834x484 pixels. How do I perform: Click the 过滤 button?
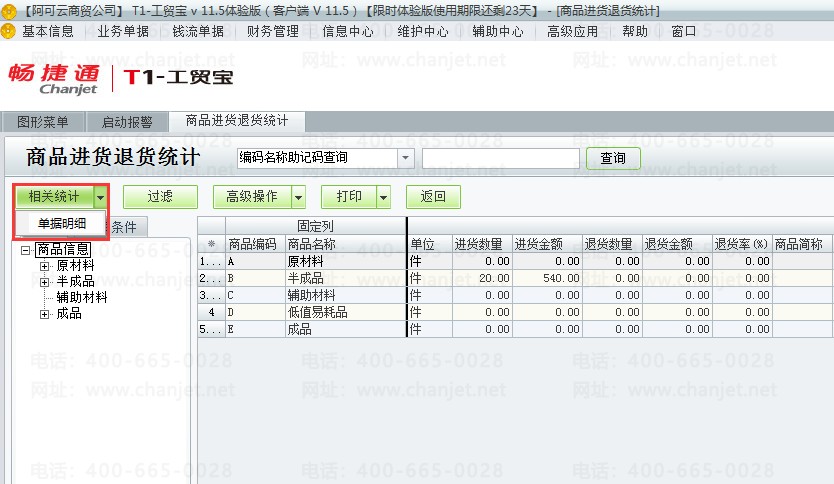(160, 197)
